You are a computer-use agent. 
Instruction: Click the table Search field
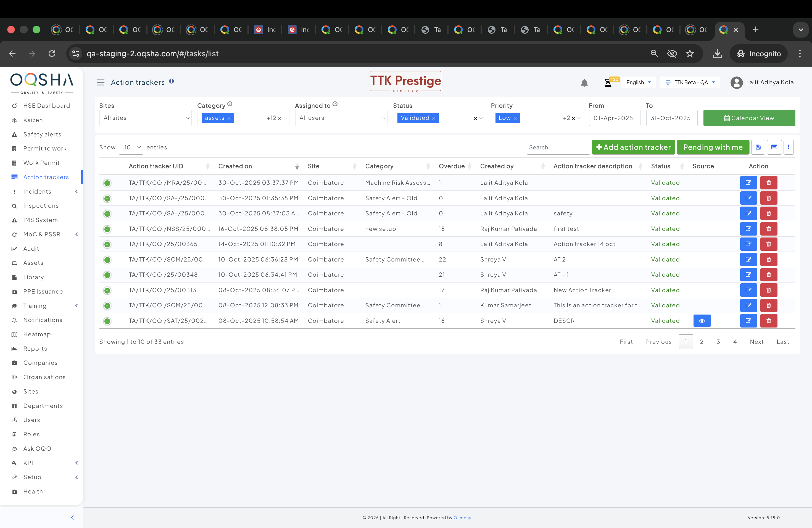(x=558, y=147)
